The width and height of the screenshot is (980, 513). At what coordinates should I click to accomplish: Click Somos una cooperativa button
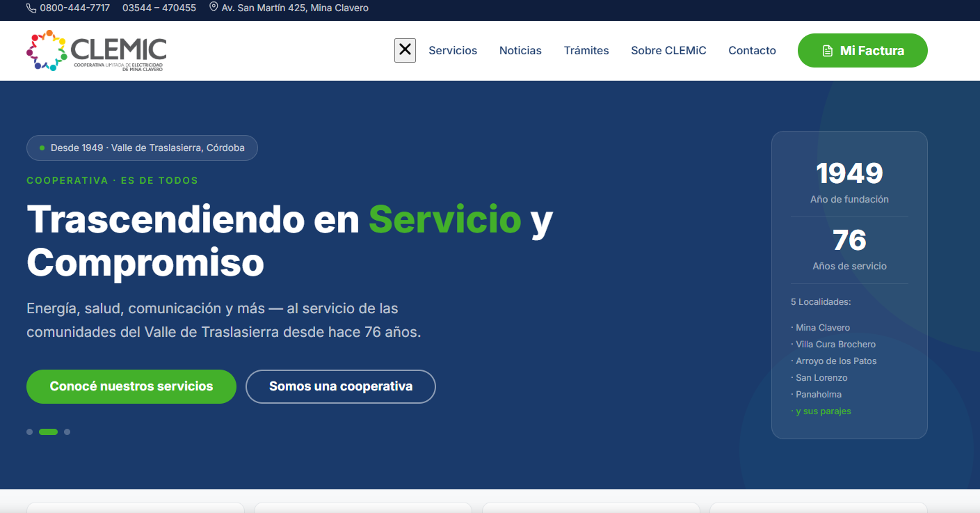coord(341,386)
